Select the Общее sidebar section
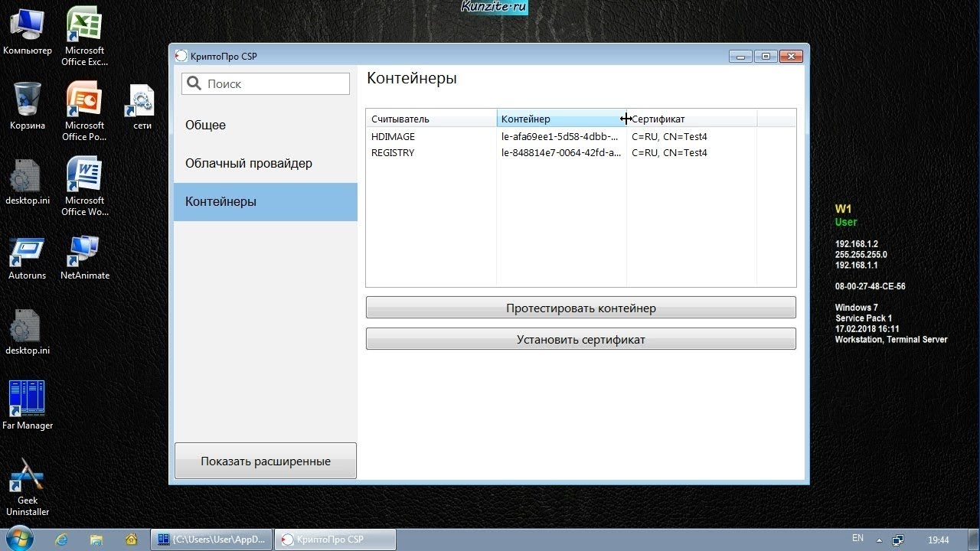 click(x=266, y=126)
